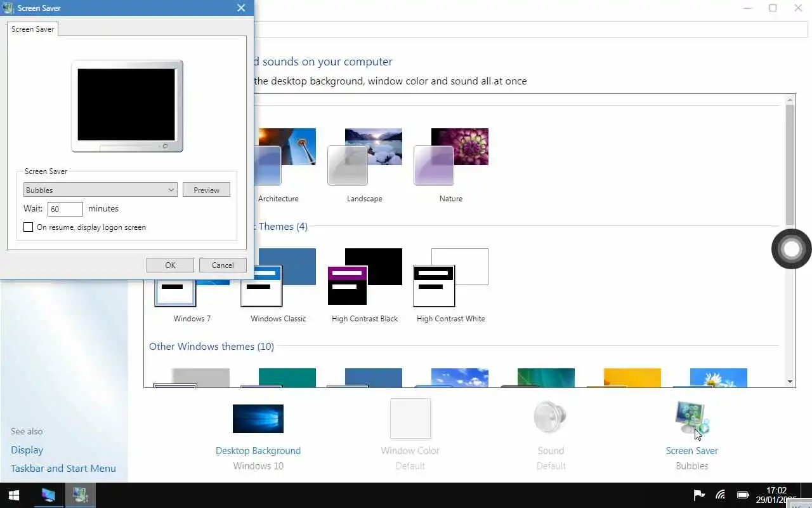Select the green aurora theme thumbnail
Image resolution: width=812 pixels, height=508 pixels.
pyautogui.click(x=537, y=378)
